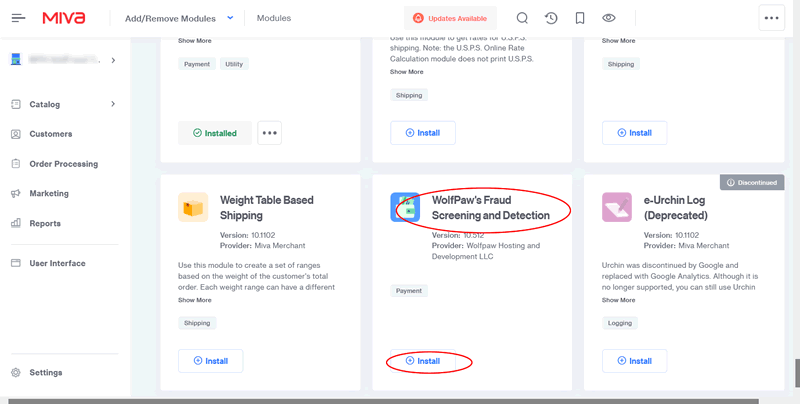Expand the Catalog sidebar item
The width and height of the screenshot is (800, 404).
tap(113, 104)
